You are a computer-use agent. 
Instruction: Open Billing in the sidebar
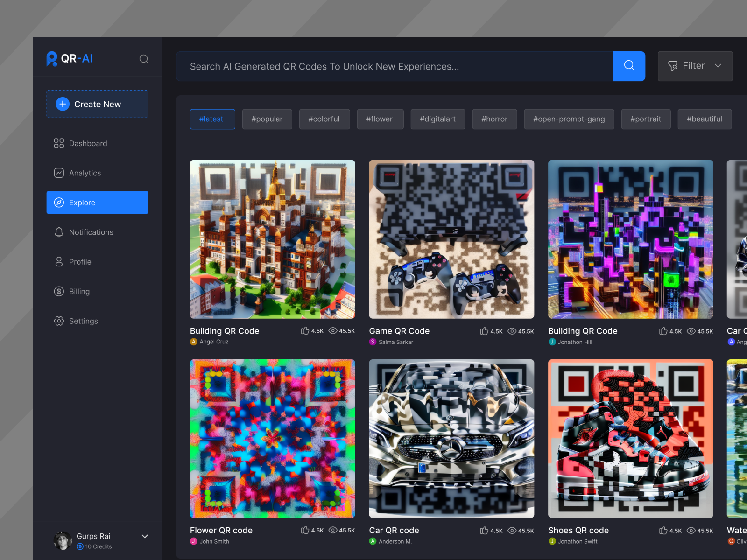point(79,292)
